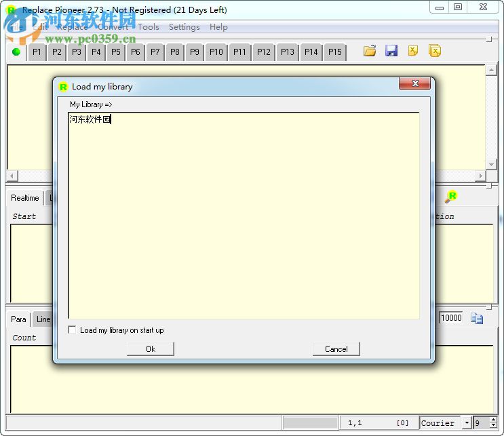Select the P9 tab
Image resolution: width=504 pixels, height=436 pixels.
point(195,52)
